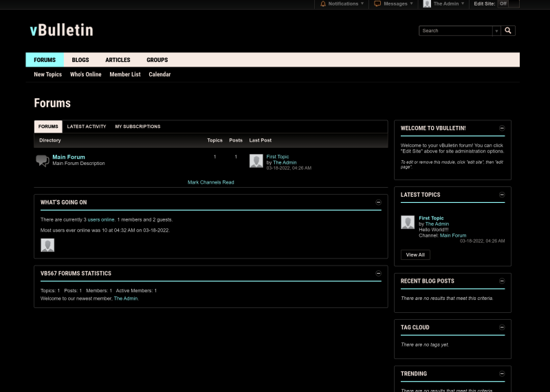Click the users online link
The height and width of the screenshot is (392, 550).
pos(101,219)
